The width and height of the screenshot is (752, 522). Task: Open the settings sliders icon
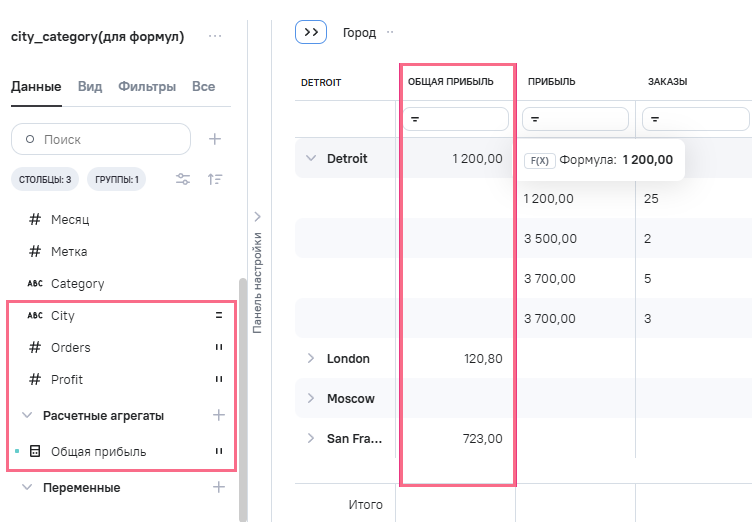[183, 180]
